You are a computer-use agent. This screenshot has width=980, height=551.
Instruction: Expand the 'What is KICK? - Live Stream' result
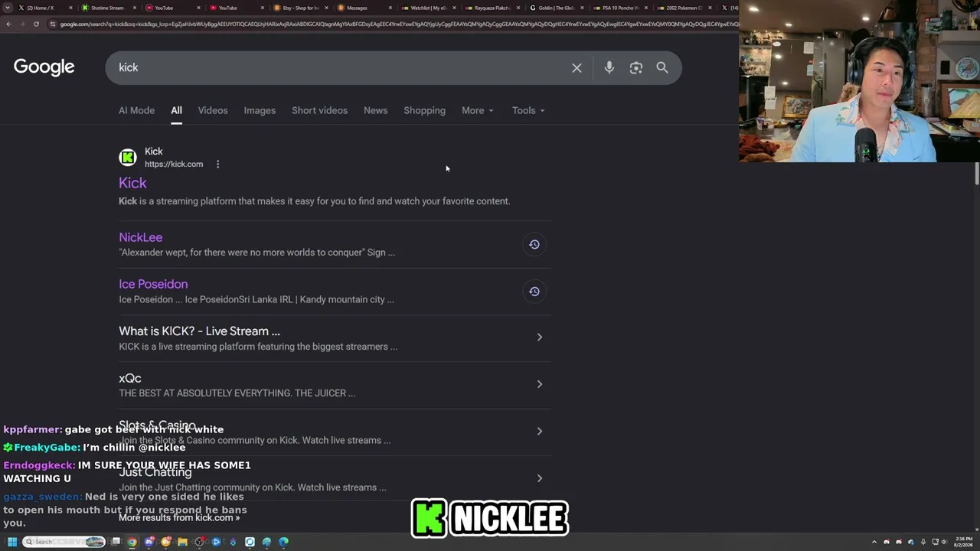point(540,337)
